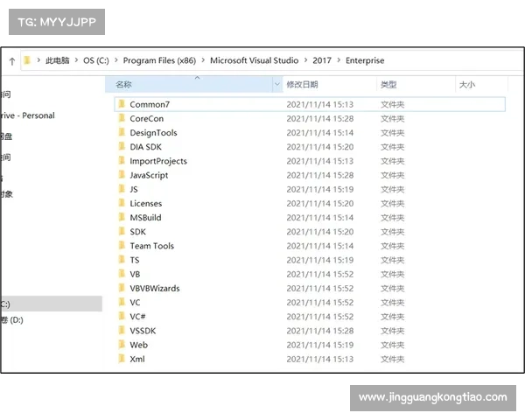Select the VSSDK folder name
The width and height of the screenshot is (525, 420).
pyautogui.click(x=143, y=331)
